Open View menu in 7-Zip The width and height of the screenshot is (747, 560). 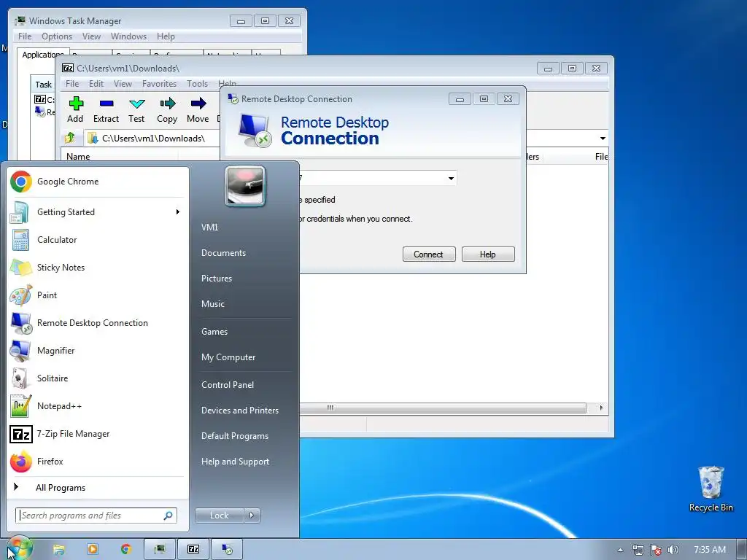click(x=123, y=84)
